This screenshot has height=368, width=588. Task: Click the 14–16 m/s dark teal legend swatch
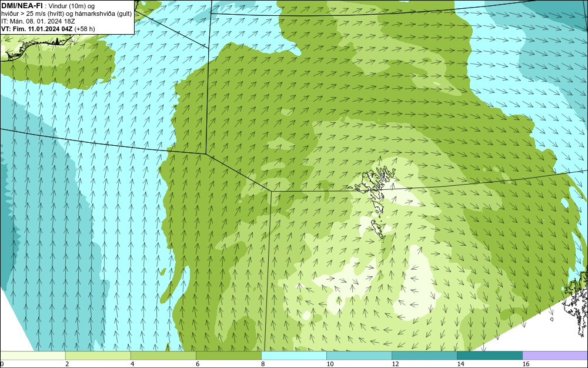tap(490, 355)
